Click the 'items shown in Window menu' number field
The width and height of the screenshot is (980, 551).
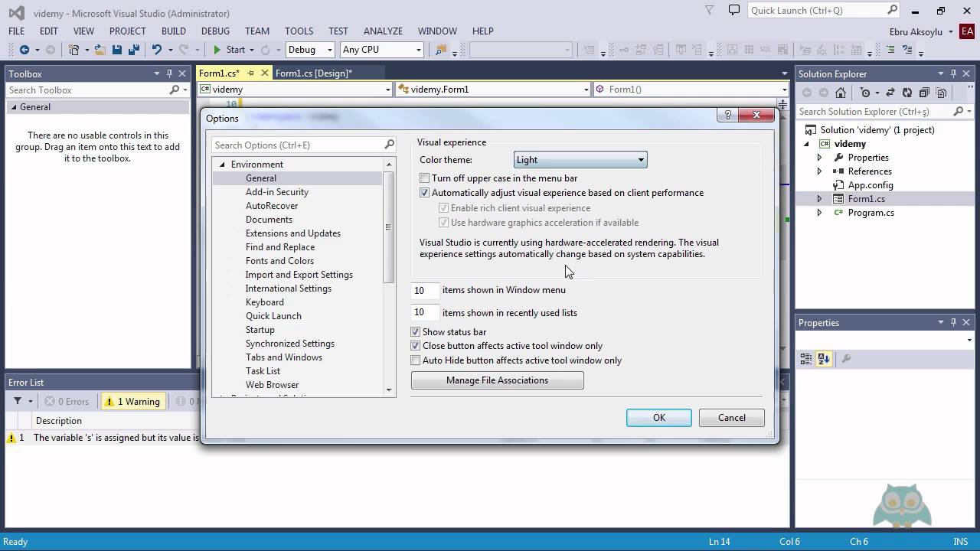[x=426, y=290]
